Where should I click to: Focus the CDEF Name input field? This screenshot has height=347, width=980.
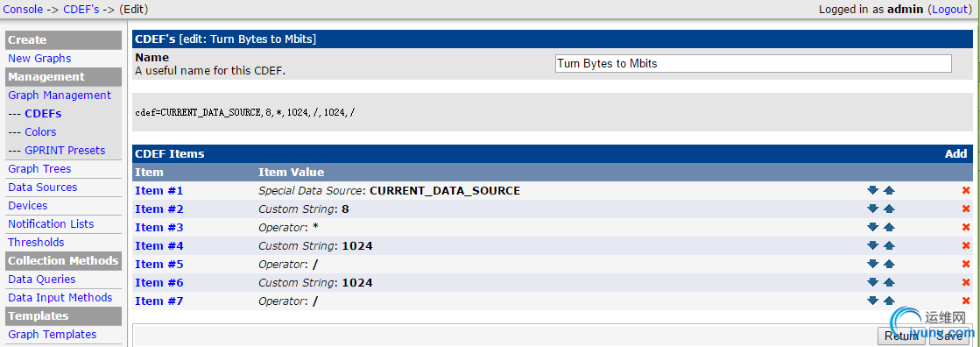point(753,64)
